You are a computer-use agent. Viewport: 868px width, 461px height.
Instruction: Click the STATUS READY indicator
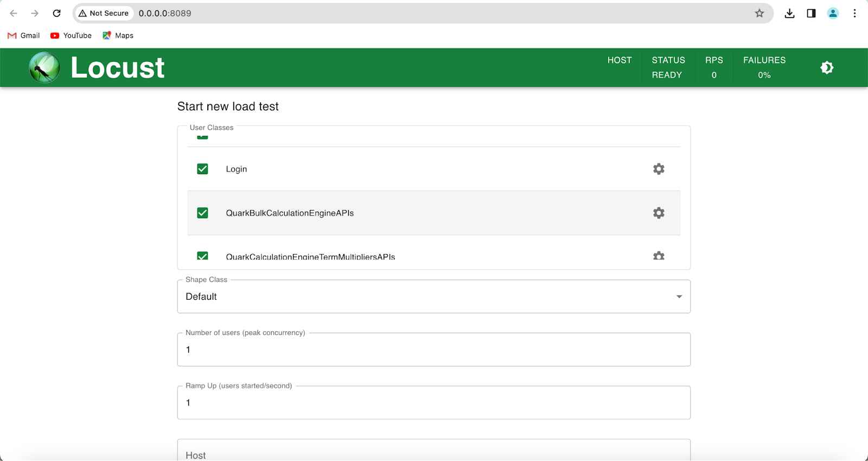pos(668,67)
